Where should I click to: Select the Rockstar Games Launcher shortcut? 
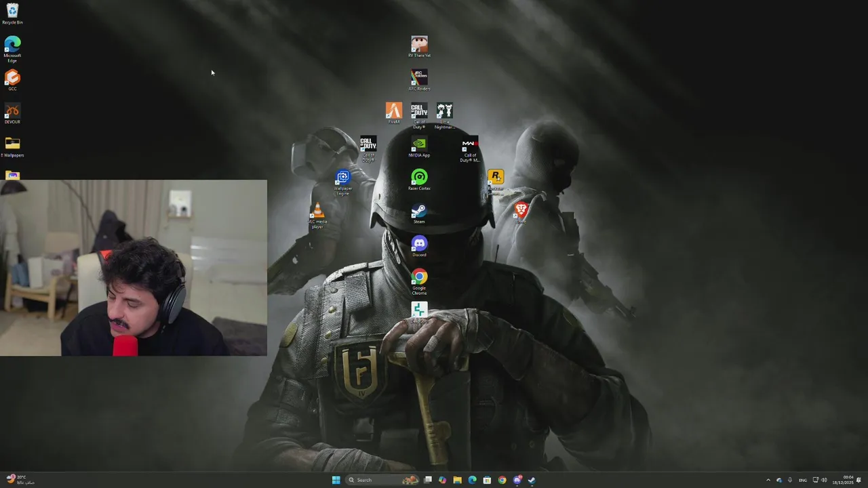point(496,182)
